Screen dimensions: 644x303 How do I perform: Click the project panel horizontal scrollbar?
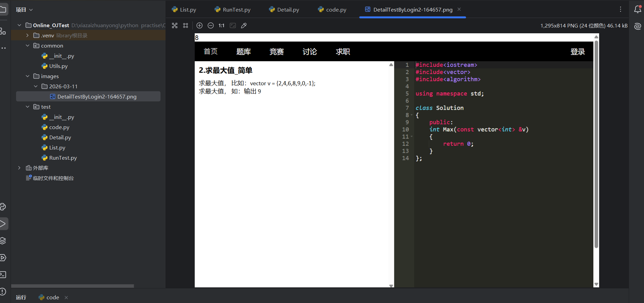click(x=73, y=286)
